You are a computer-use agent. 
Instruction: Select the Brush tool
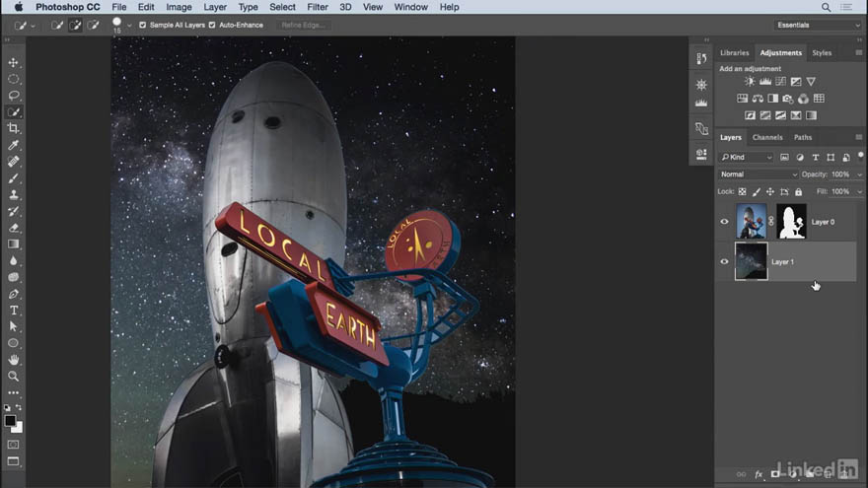pos(13,178)
